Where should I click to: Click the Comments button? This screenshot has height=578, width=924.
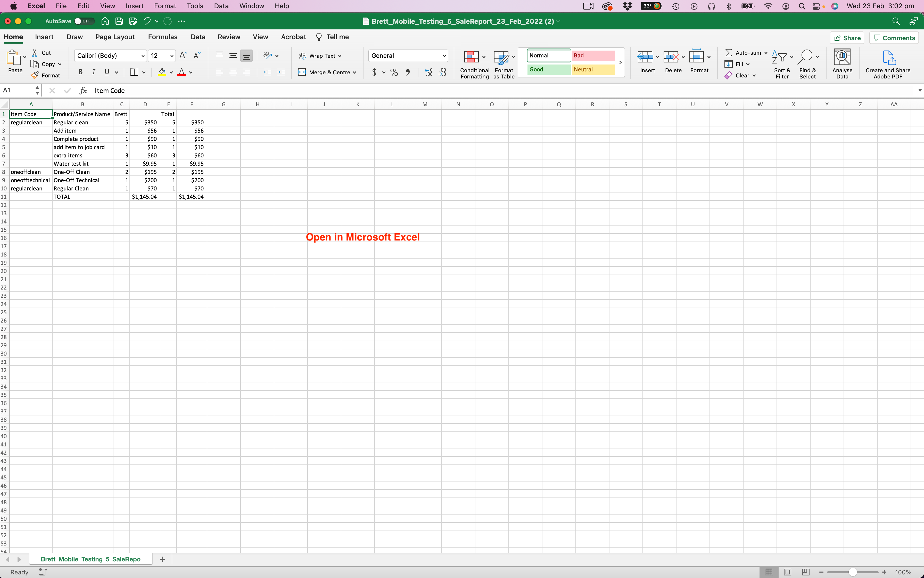(x=894, y=38)
